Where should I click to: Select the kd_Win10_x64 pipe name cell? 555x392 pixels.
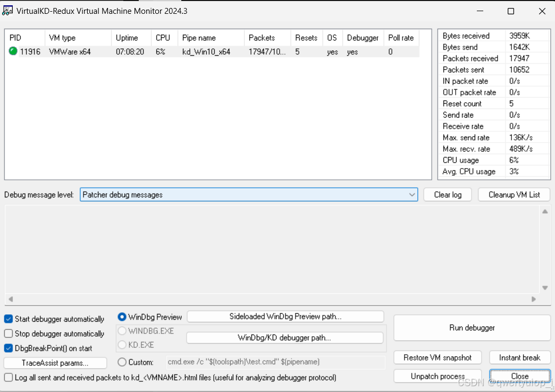(x=206, y=52)
